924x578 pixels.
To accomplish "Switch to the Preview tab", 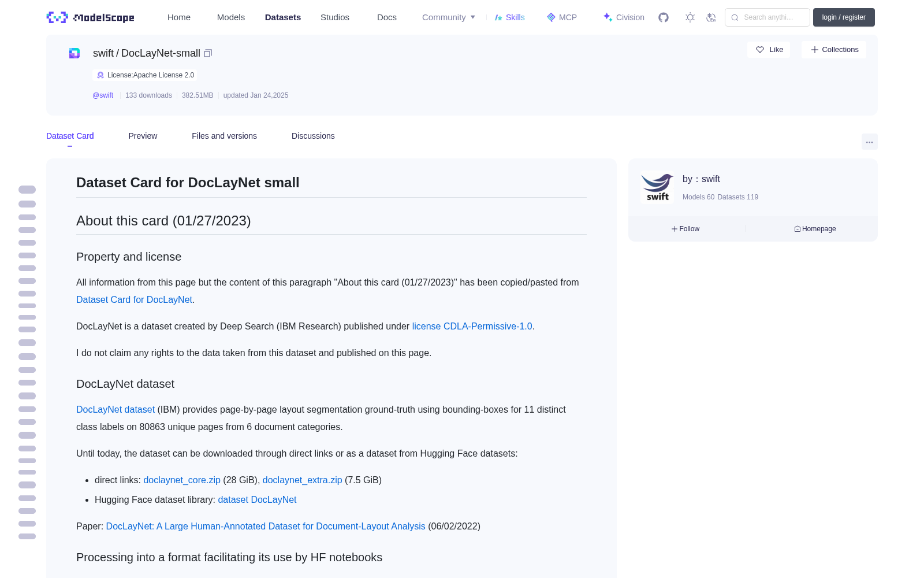I will tap(143, 136).
